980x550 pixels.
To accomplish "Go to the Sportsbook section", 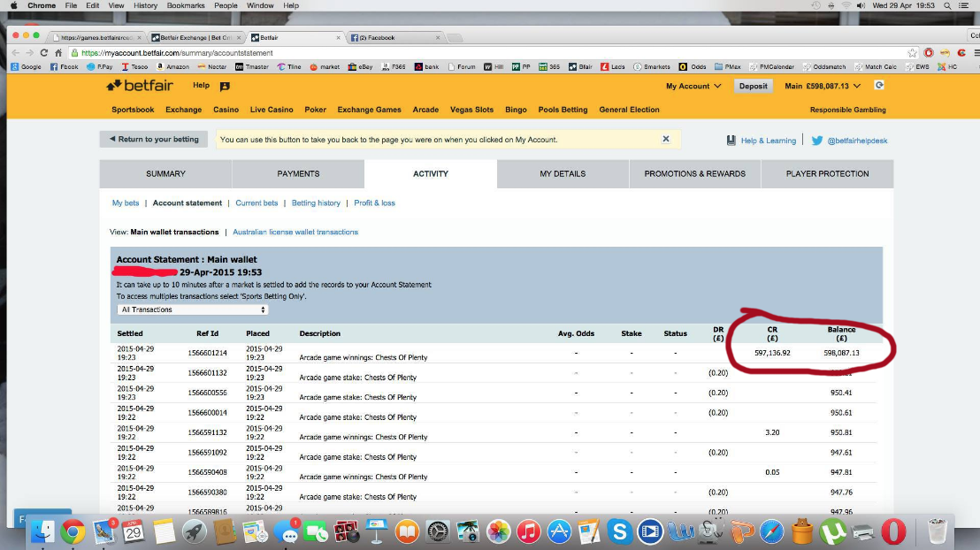I will point(133,110).
